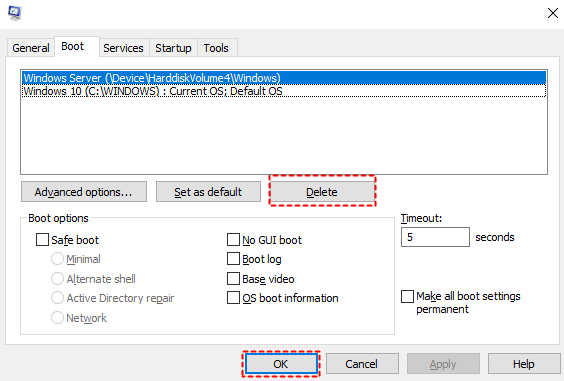
Task: Open the Tools tab
Action: click(216, 48)
